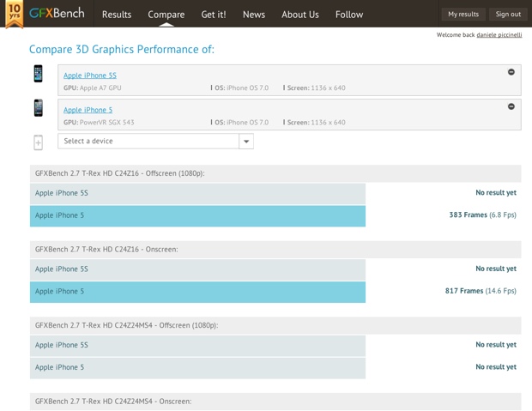Screen dimensions: 532x411
Task: Click the add device plus icon
Action: coord(39,142)
